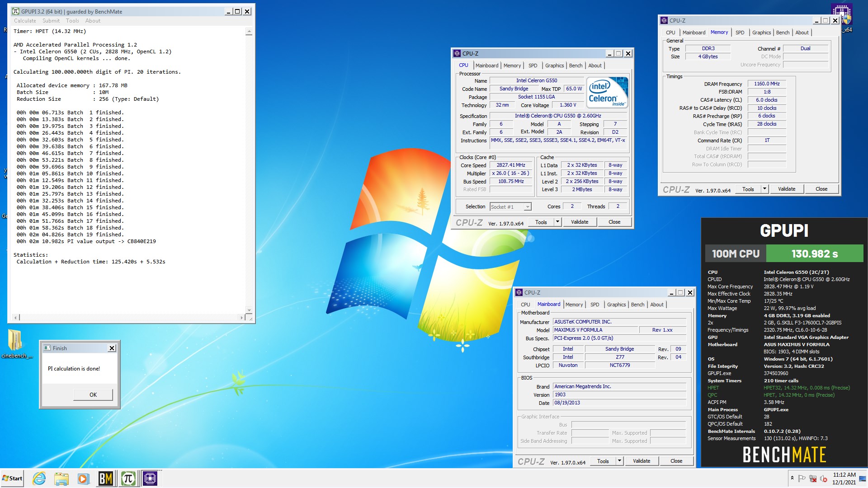Open Internet Explorer from the taskbar

(x=39, y=478)
